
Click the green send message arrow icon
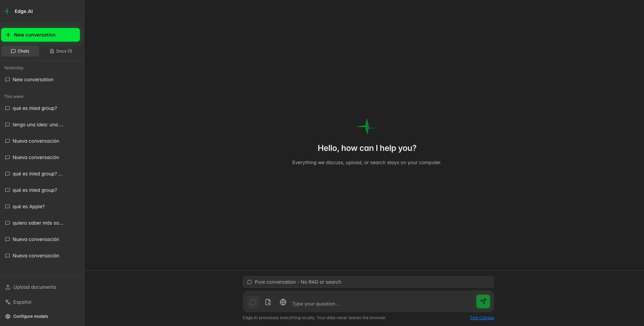(x=483, y=301)
